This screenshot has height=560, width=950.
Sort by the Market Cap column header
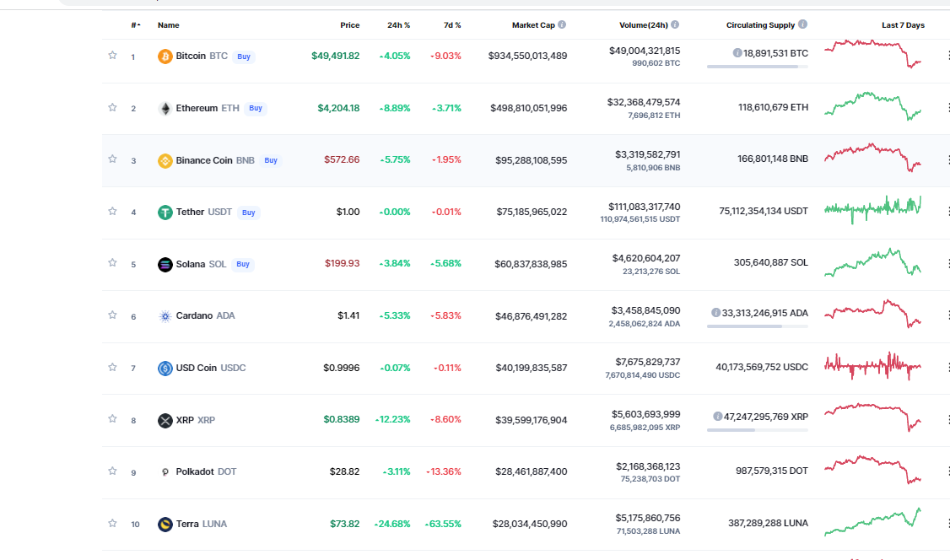click(533, 25)
